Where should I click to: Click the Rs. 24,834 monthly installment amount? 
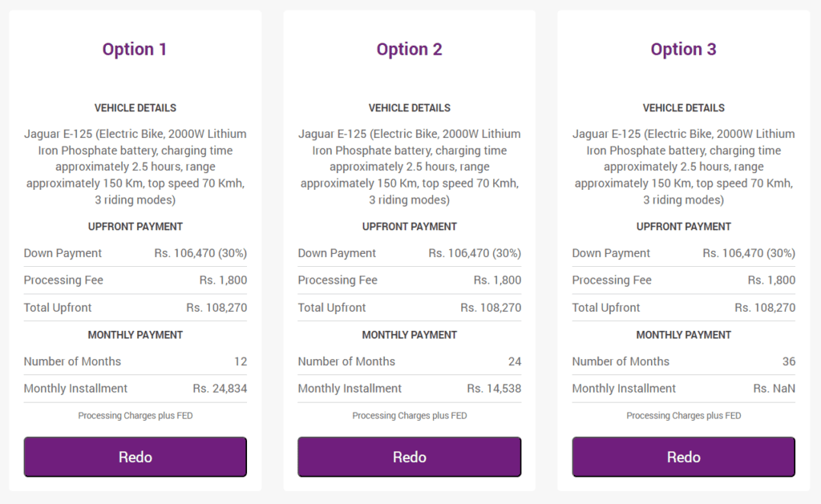point(220,389)
